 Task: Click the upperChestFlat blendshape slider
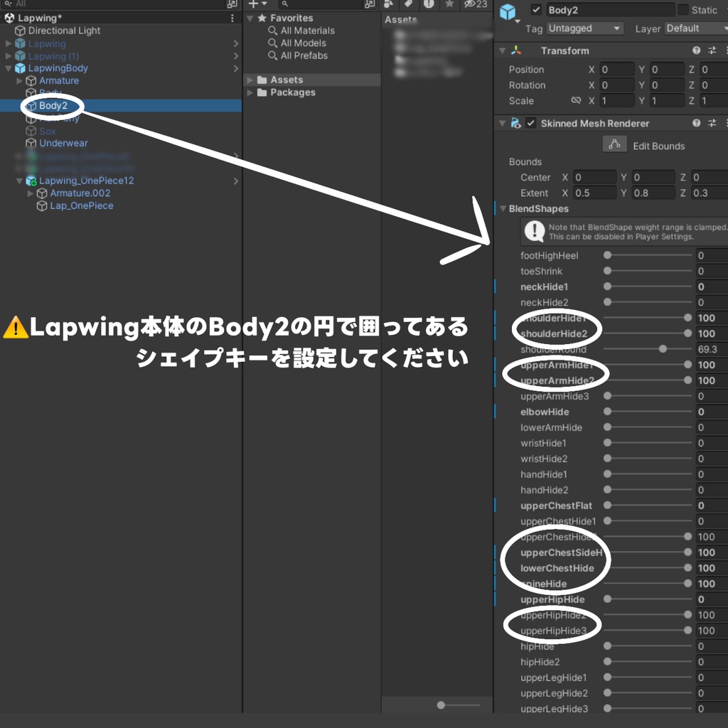click(648, 505)
